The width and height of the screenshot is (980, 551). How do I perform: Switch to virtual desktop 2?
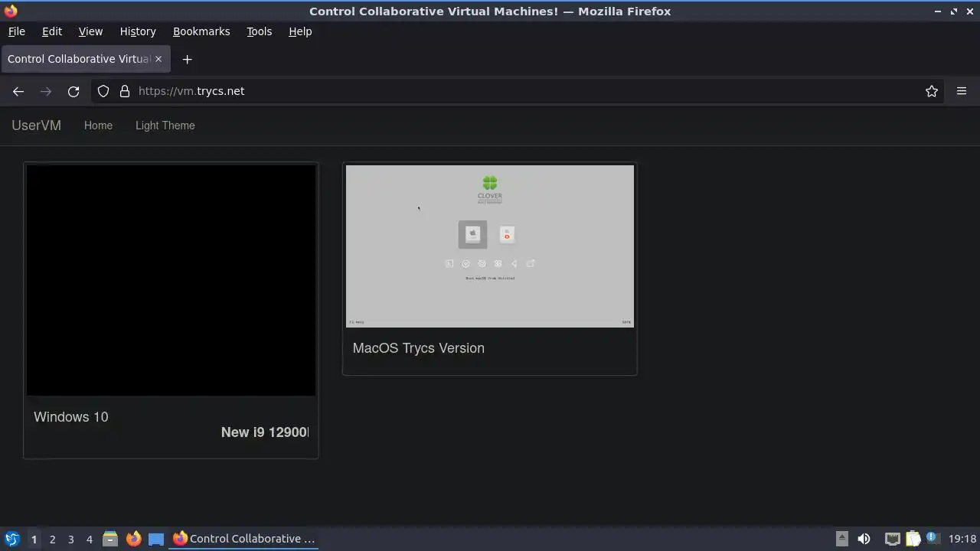point(52,539)
